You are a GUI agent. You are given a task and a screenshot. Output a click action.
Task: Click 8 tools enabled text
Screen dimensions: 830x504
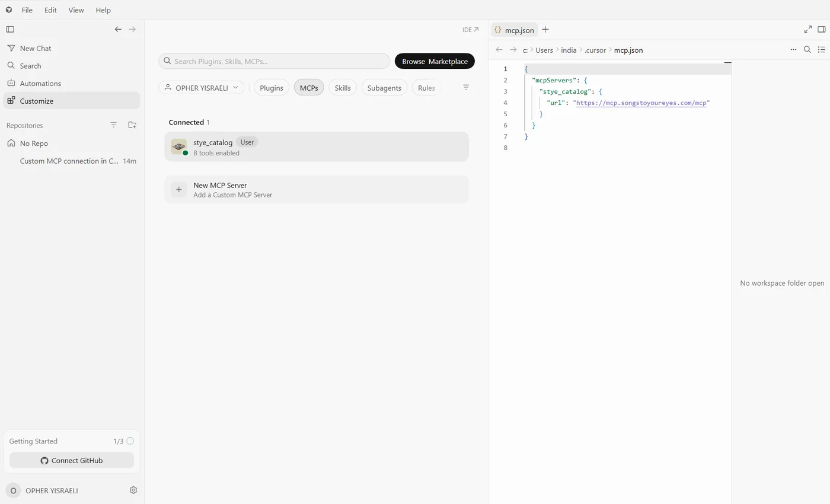(x=216, y=153)
